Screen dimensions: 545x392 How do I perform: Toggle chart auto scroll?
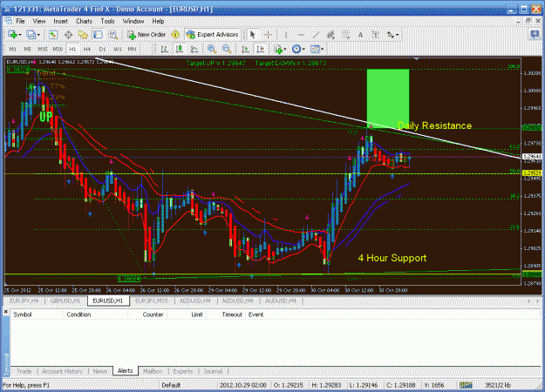click(x=245, y=49)
